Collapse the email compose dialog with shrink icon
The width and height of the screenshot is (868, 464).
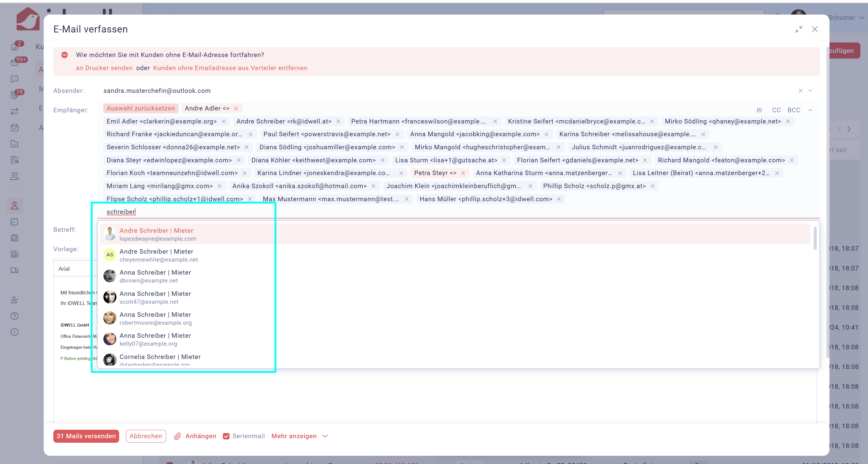tap(799, 29)
